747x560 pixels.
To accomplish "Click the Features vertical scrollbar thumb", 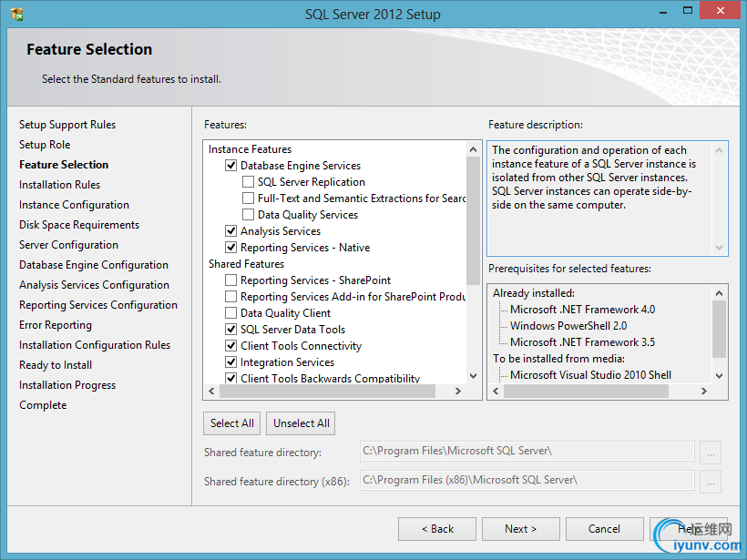I will point(473,220).
